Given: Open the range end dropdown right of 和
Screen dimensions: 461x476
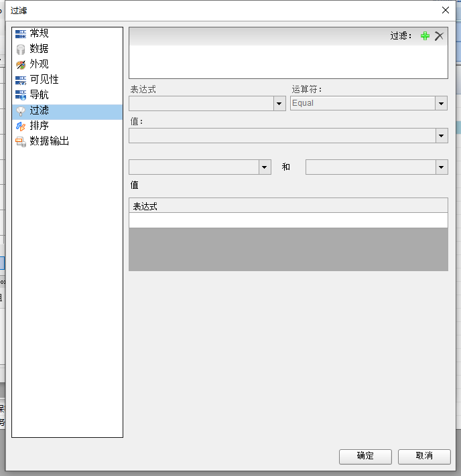Looking at the screenshot, I should pos(442,167).
